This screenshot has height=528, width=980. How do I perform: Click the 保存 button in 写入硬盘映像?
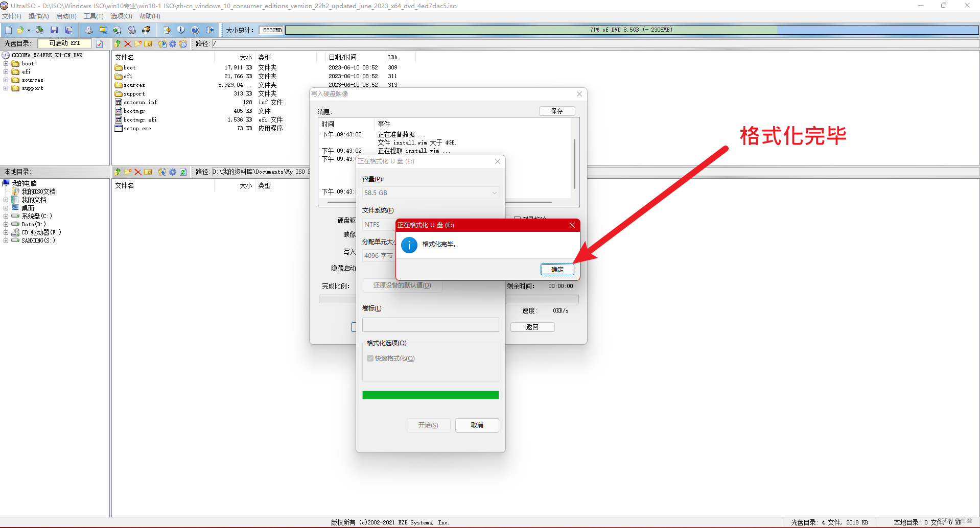pos(557,111)
